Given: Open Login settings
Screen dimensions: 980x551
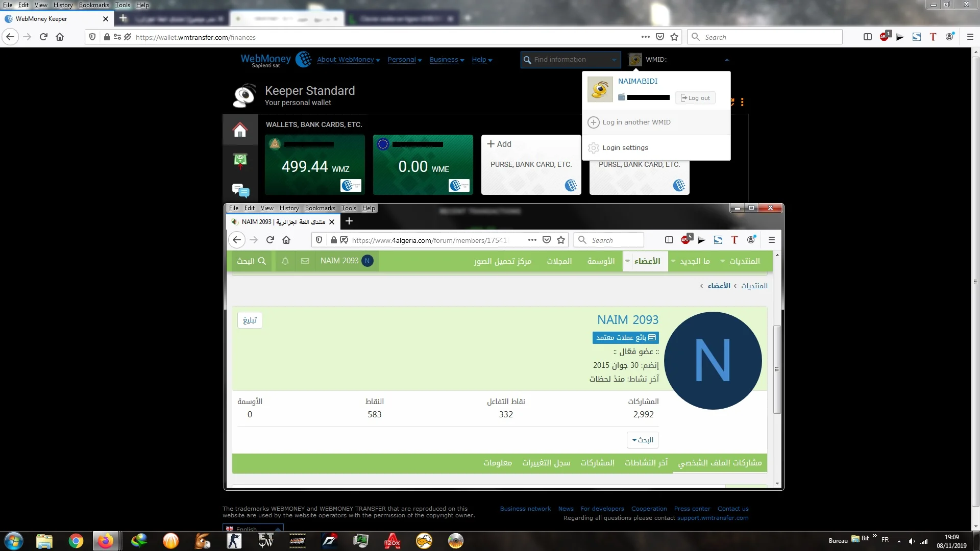Looking at the screenshot, I should tap(625, 148).
